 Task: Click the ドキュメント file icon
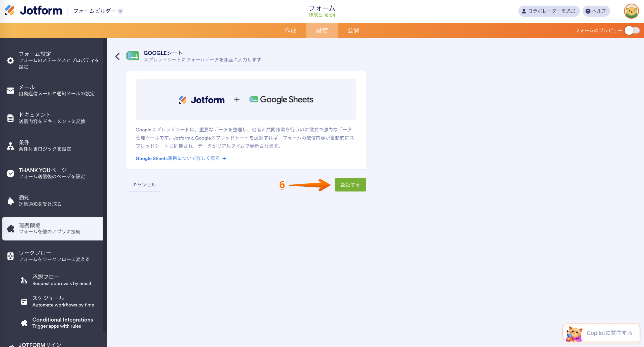[10, 118]
